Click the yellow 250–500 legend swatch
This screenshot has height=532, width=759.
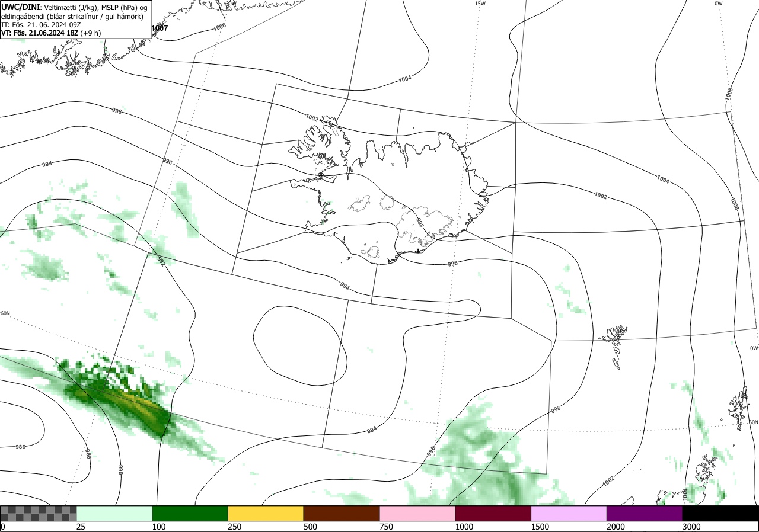[266, 513]
